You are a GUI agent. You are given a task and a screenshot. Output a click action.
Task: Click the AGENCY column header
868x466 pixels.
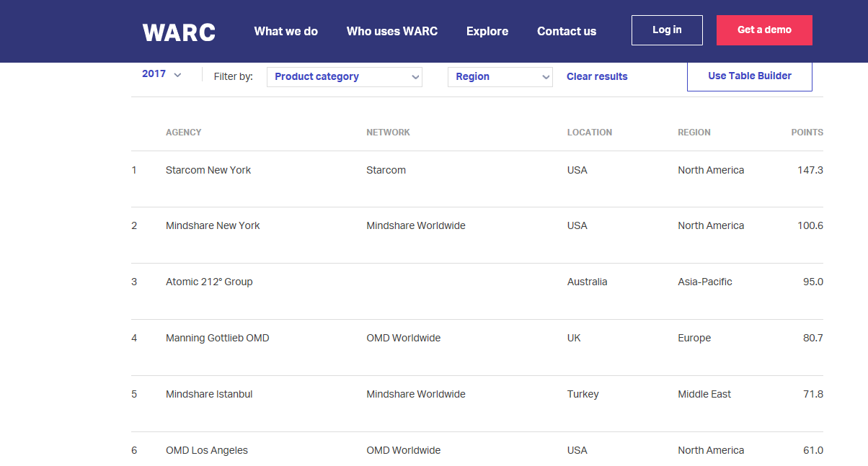184,133
